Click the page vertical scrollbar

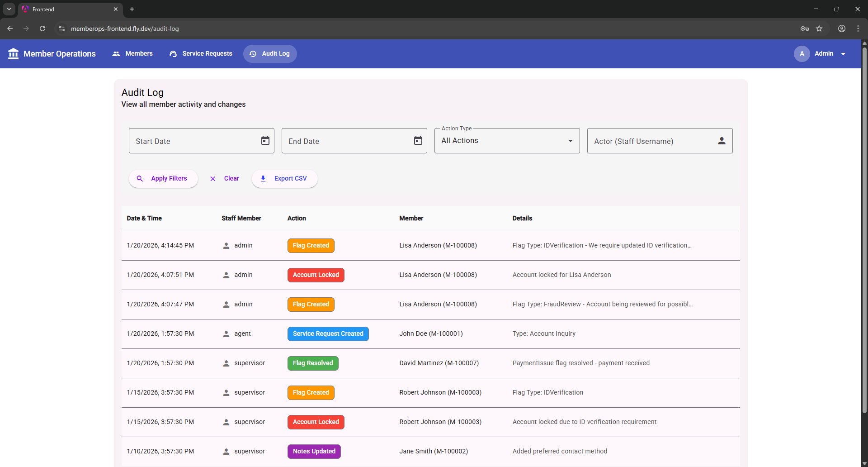(x=864, y=226)
